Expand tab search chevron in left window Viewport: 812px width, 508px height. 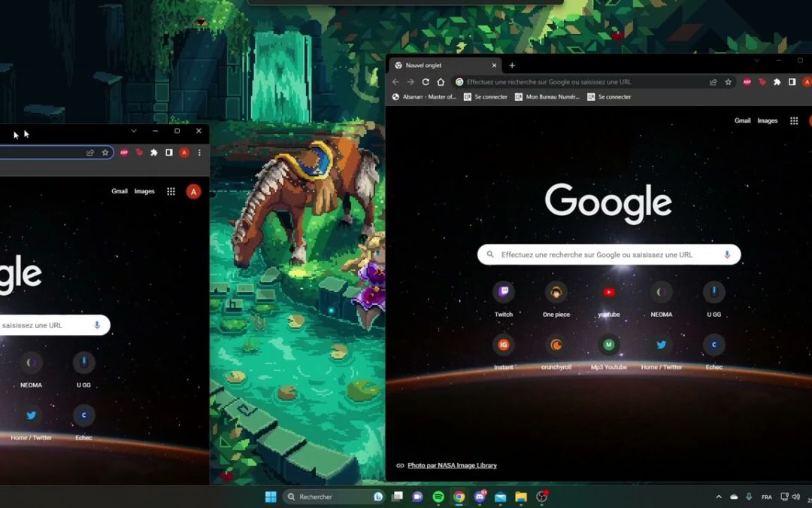pos(134,131)
